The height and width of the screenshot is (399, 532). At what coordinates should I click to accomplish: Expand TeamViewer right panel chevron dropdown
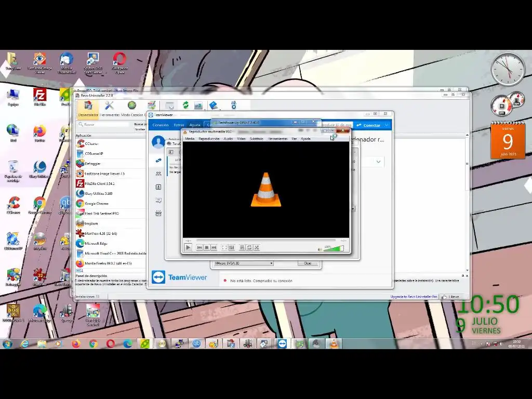pos(378,162)
